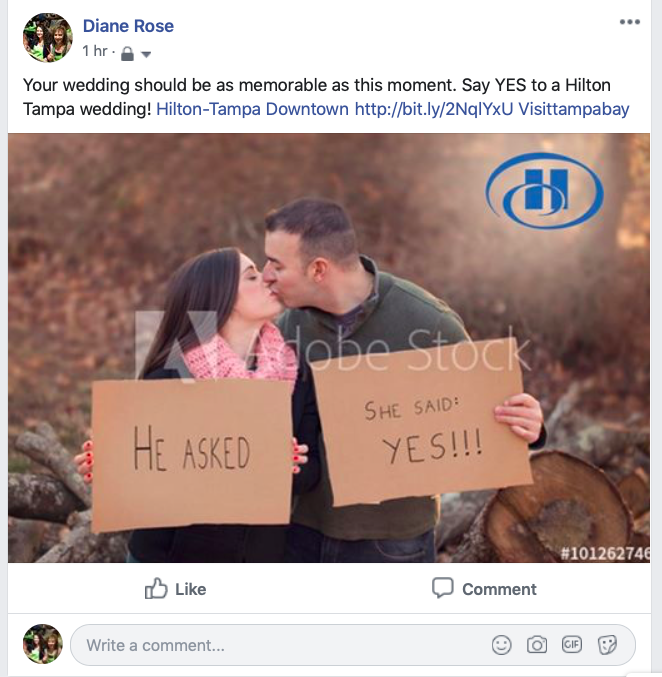The height and width of the screenshot is (677, 662).
Task: Click into the Write a comment field
Action: 352,645
